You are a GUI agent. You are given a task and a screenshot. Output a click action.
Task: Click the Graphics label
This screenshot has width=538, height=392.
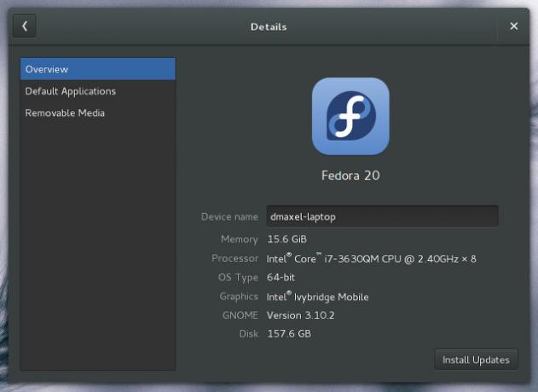(239, 297)
